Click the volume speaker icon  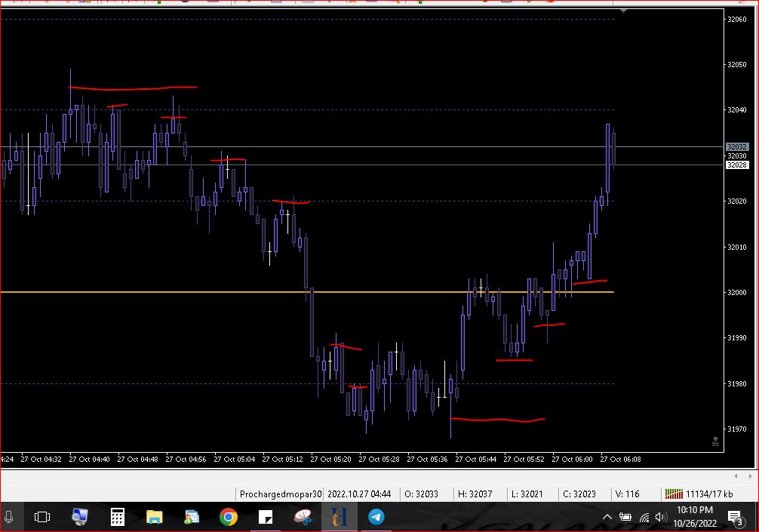(x=661, y=517)
